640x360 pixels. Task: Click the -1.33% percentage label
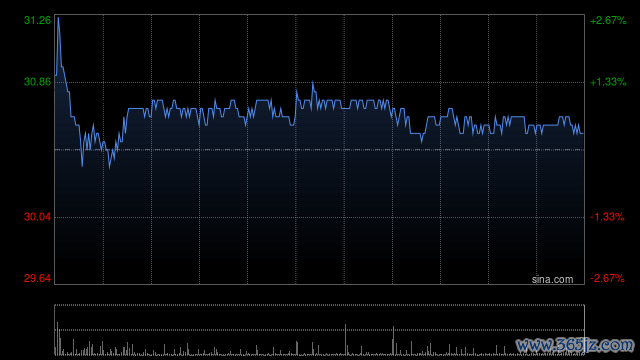pos(607,217)
